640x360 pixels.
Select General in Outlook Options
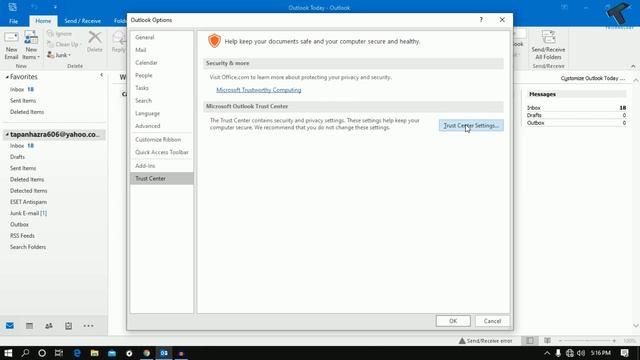click(162, 37)
